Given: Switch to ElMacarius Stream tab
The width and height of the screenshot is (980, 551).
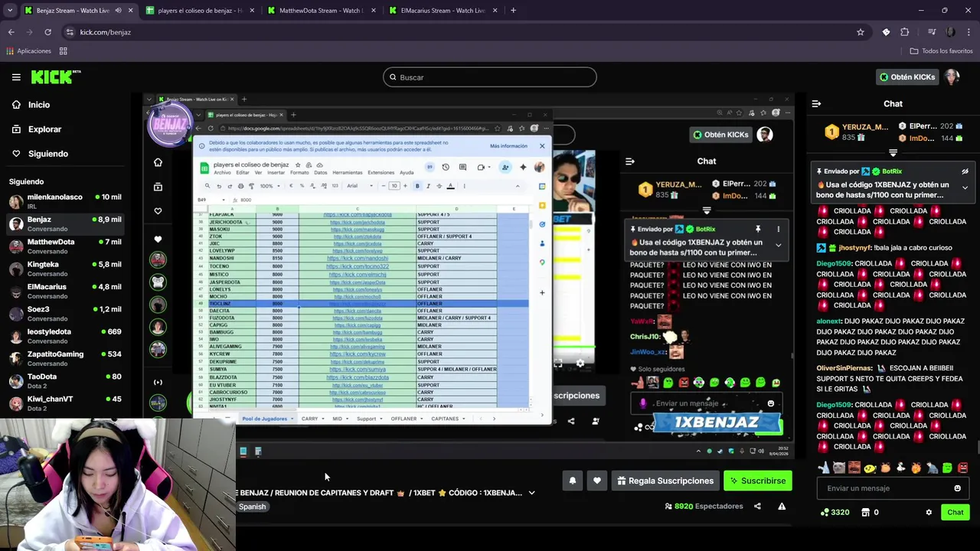Looking at the screenshot, I should tap(443, 11).
